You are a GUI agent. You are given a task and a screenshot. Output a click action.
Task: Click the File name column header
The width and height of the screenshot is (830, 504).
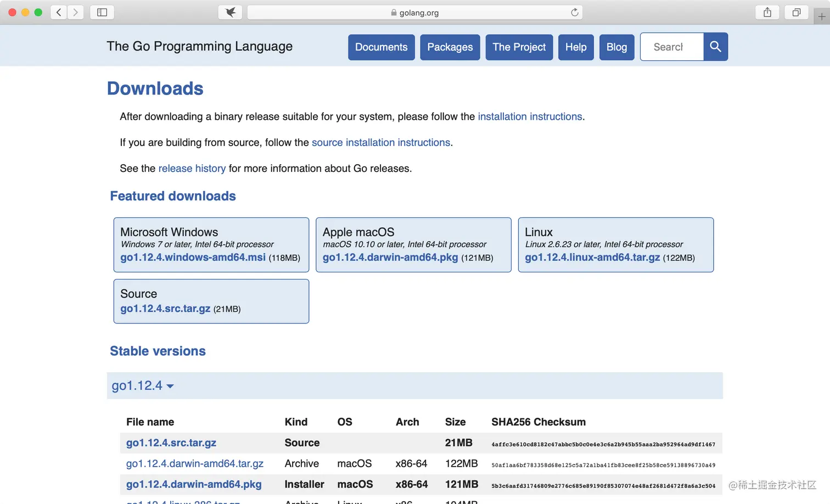tap(150, 422)
